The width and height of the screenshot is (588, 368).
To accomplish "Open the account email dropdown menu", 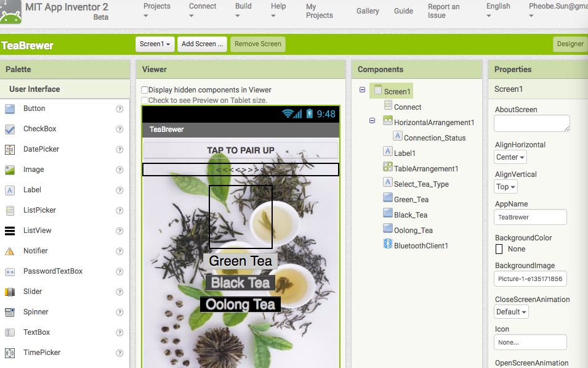I will tap(558, 10).
